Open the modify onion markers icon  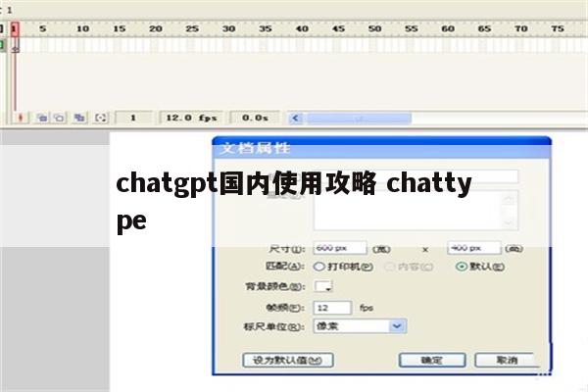[x=101, y=118]
